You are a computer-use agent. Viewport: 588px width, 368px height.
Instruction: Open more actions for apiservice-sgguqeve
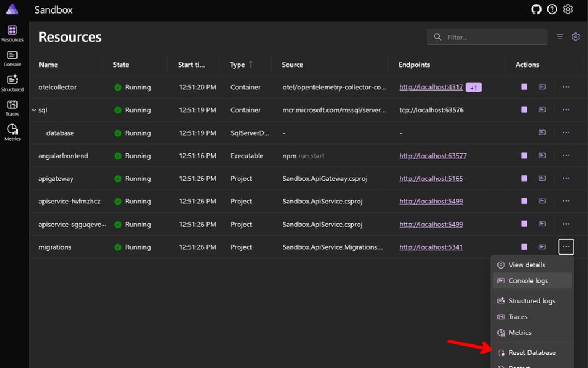566,224
